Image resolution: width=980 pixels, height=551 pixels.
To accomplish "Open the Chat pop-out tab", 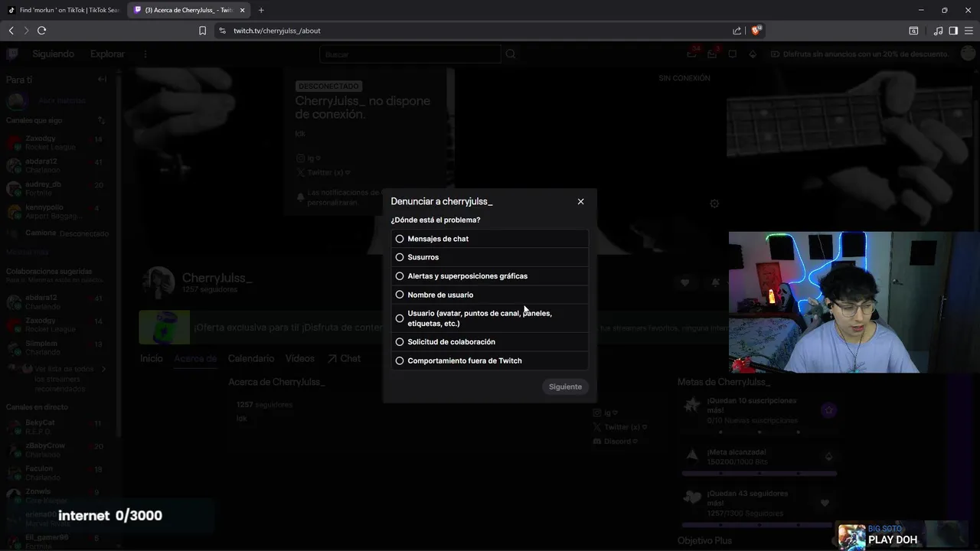I will [x=344, y=358].
